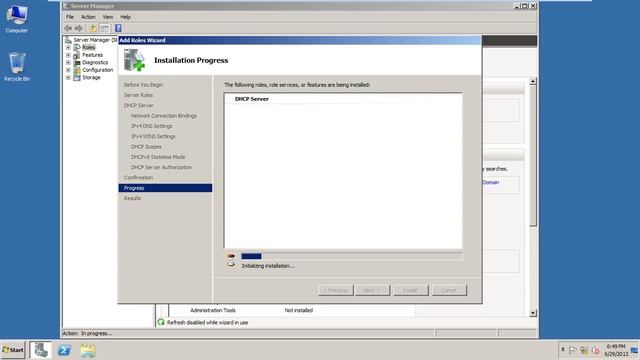This screenshot has height=360, width=640.
Task: Click the scroll down arrow in Server Manager pane
Action: point(533,313)
